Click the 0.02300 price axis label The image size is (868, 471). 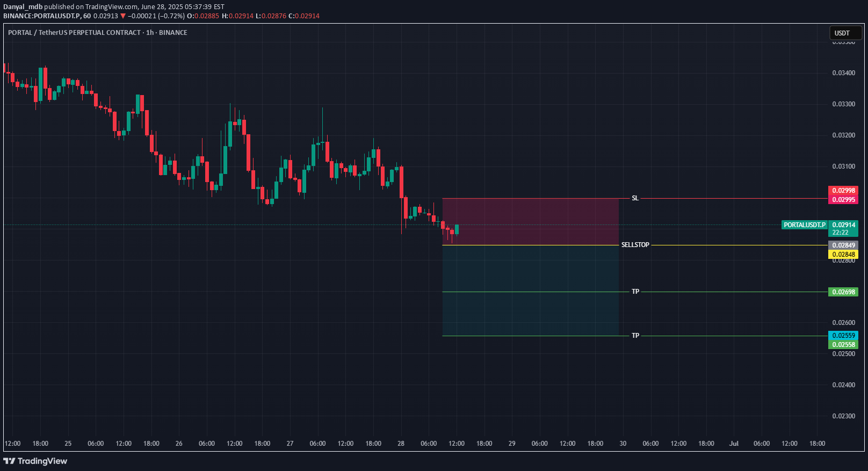843,416
